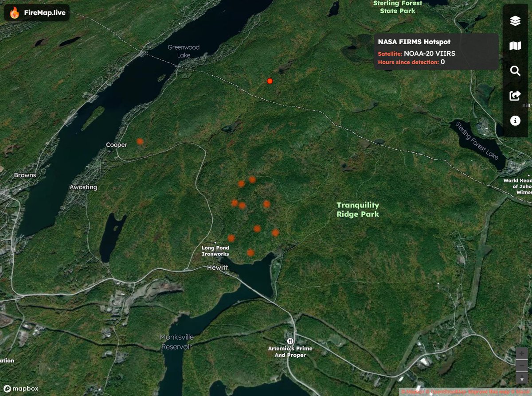
Task: Open the info panel
Action: [515, 120]
